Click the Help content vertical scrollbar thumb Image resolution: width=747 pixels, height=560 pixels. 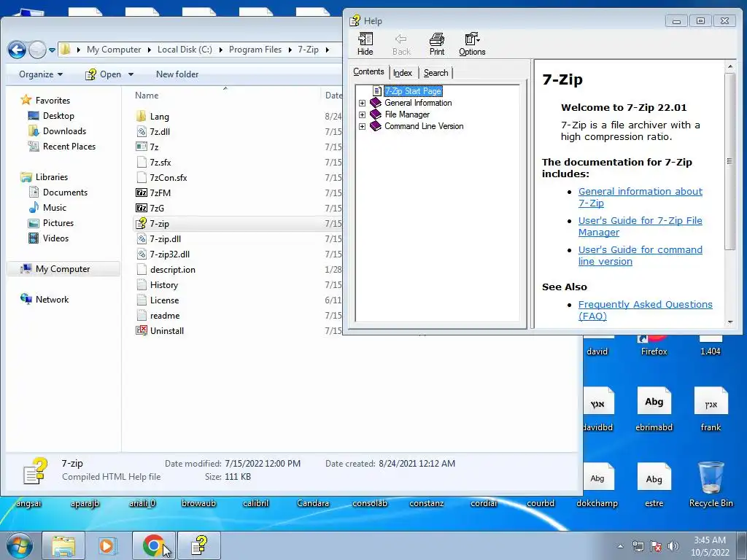[729, 161]
